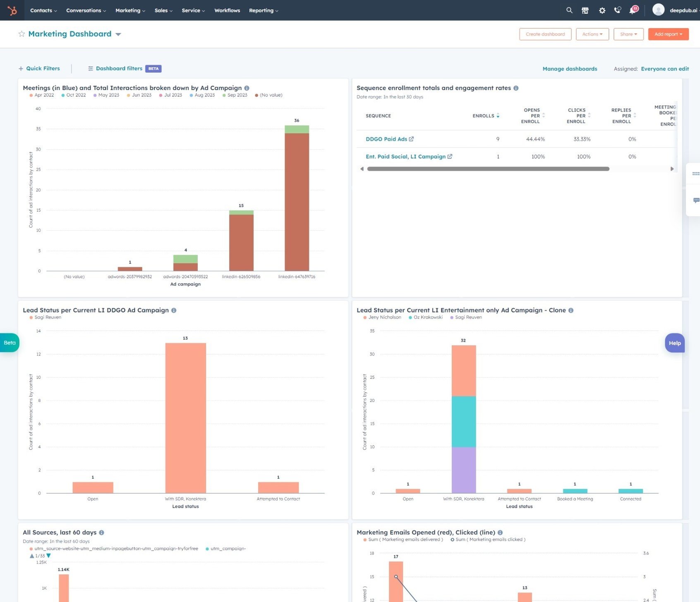Click the table right scroll arrow
Screen dimensions: 700x602
point(672,169)
